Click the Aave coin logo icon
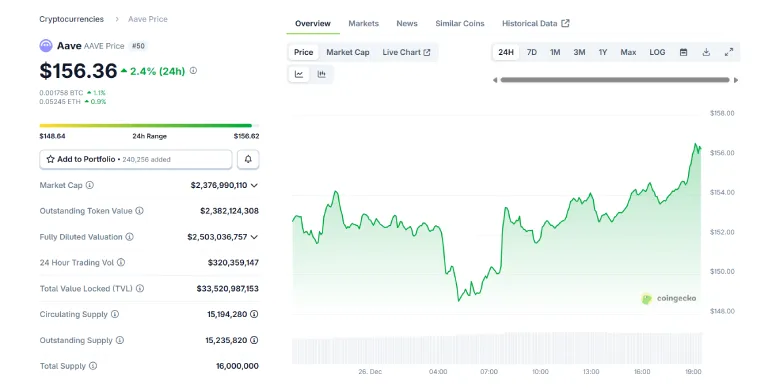The image size is (783, 388). pyautogui.click(x=46, y=46)
